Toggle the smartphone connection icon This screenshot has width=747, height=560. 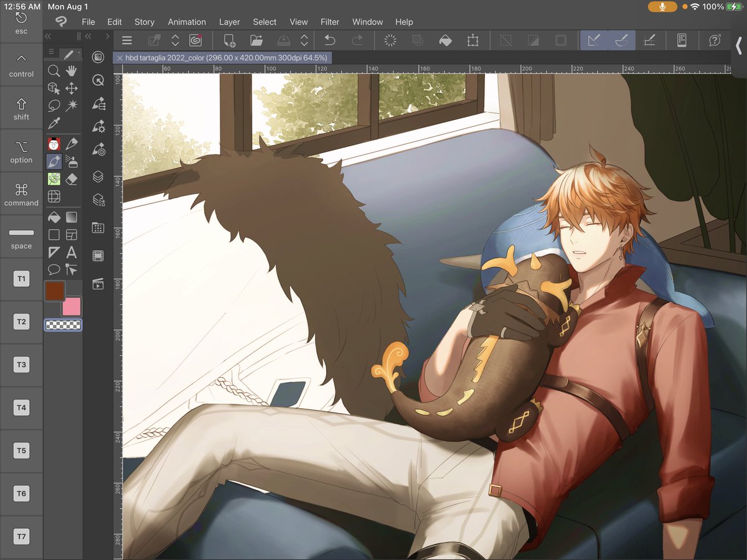point(682,40)
